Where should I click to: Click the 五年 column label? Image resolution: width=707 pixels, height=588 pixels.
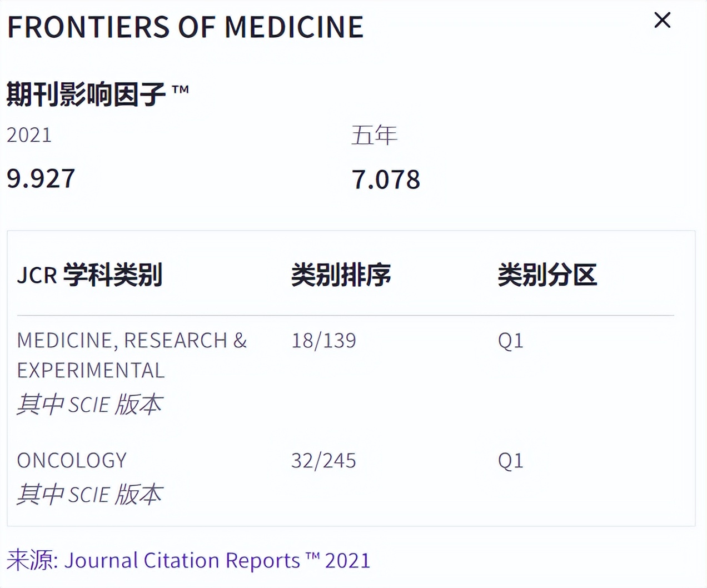(375, 134)
